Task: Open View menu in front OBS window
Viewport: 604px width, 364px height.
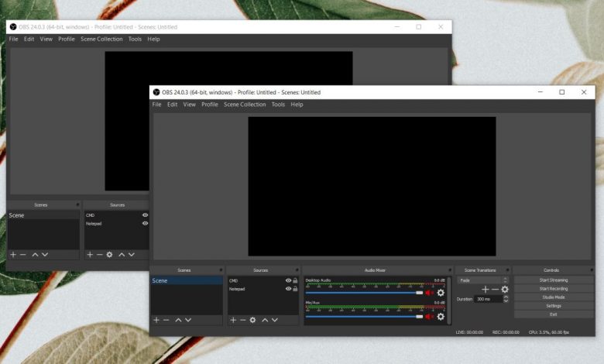Action: pos(189,105)
